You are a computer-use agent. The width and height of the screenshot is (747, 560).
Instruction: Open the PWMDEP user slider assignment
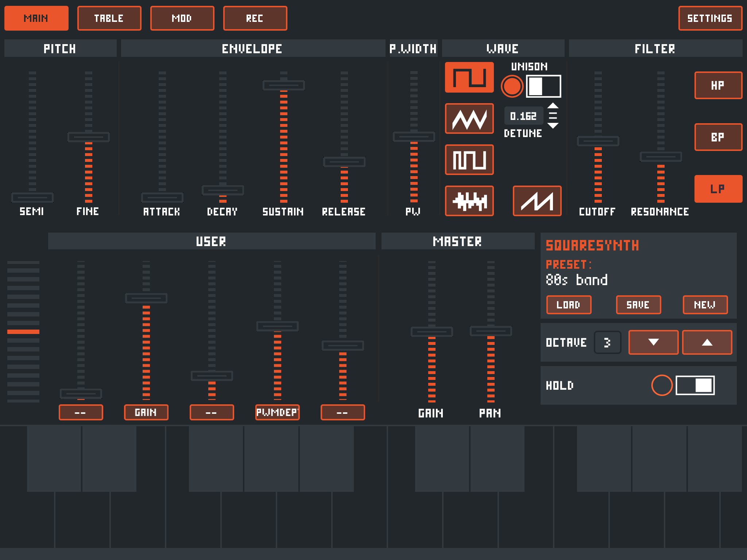277,412
